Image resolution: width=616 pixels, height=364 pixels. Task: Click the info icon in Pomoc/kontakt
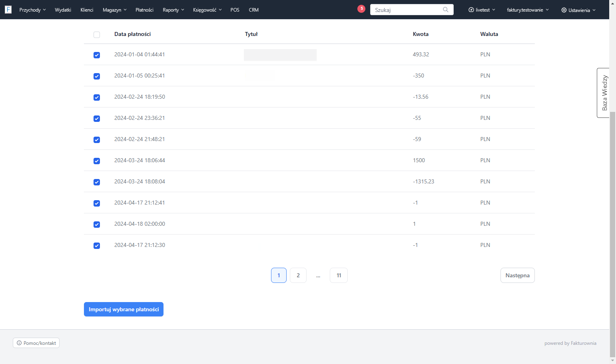[19, 343]
